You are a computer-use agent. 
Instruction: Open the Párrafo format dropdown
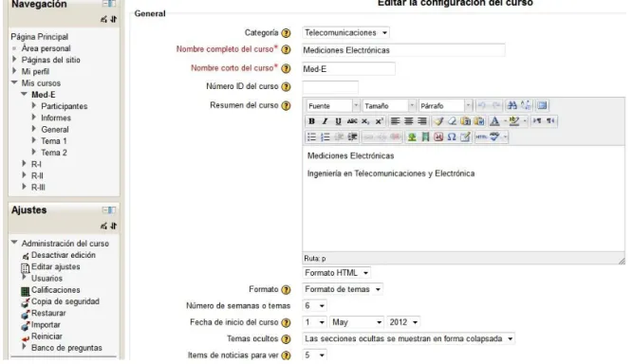point(445,106)
